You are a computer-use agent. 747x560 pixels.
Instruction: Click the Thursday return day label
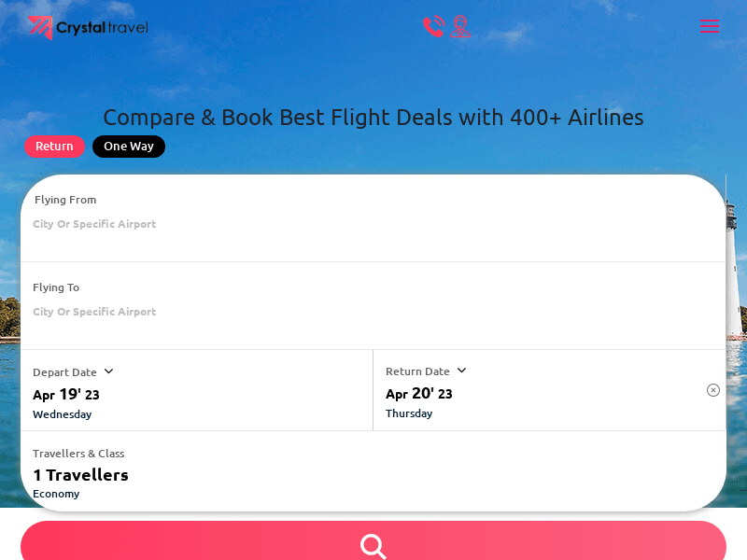409,413
